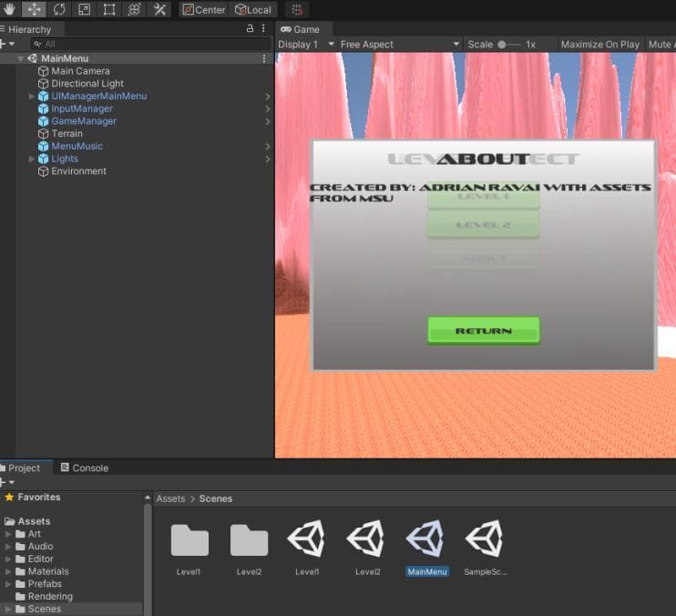Viewport: 676px width, 616px height.
Task: Open the Hierarchy create plus dropdown
Action: coord(7,44)
